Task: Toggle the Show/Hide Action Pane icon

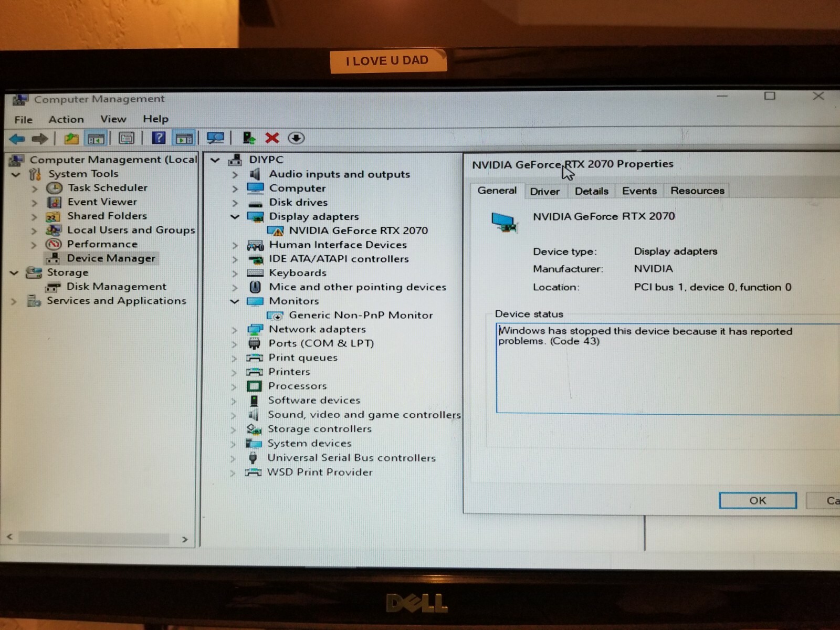Action: tap(184, 138)
